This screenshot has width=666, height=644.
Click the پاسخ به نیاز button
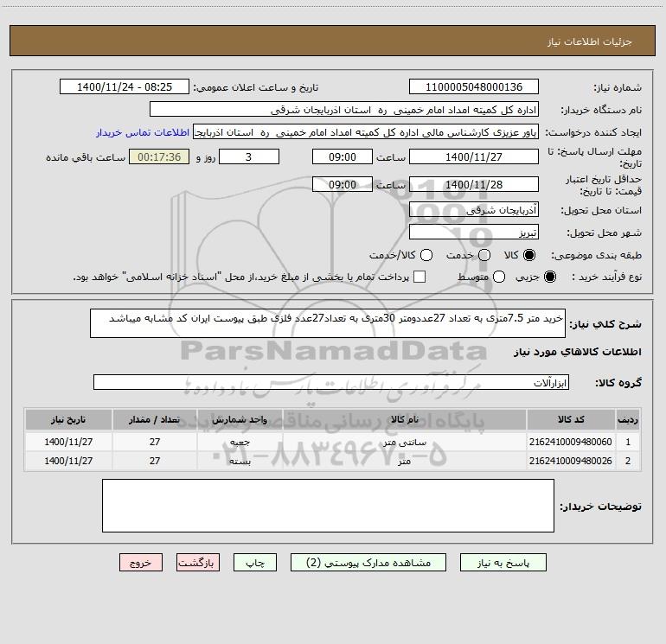(503, 563)
